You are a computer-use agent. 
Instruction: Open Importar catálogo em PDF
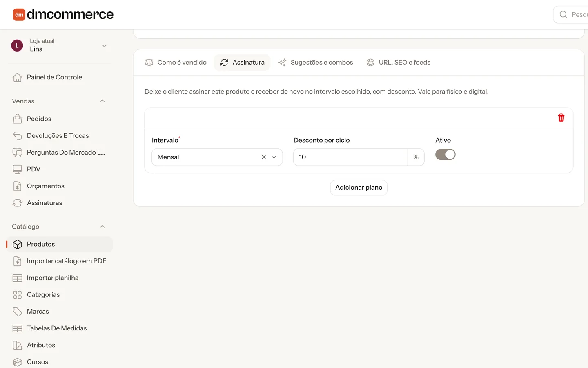click(60, 261)
